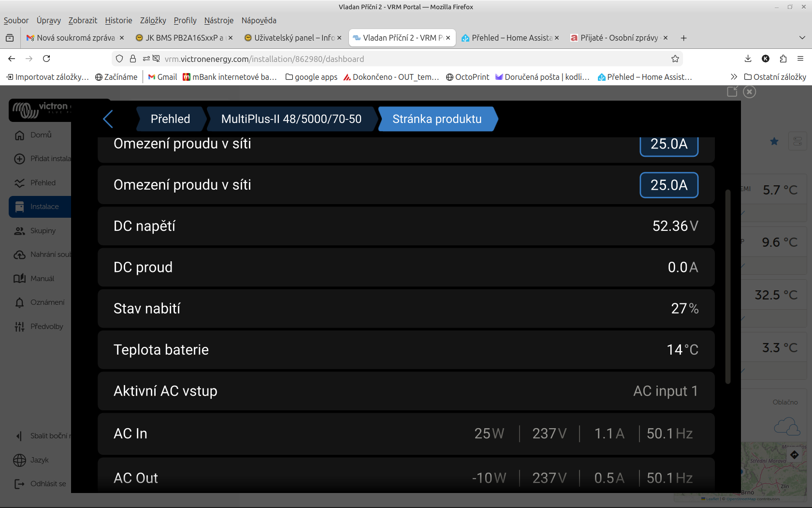Open the Firefox extensions panel

click(783, 59)
